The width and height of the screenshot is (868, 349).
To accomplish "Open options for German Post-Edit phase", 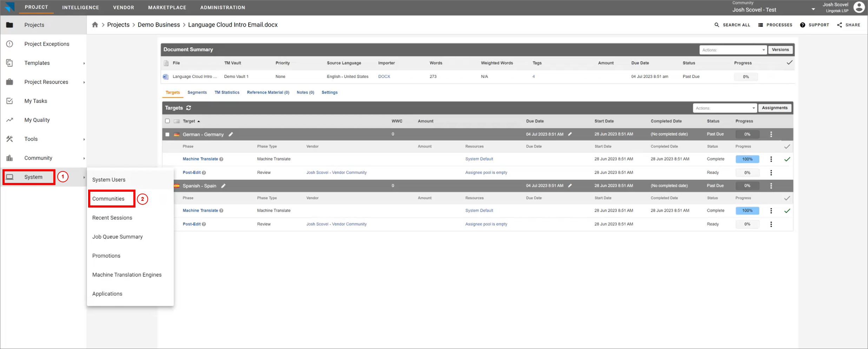I will [x=771, y=173].
